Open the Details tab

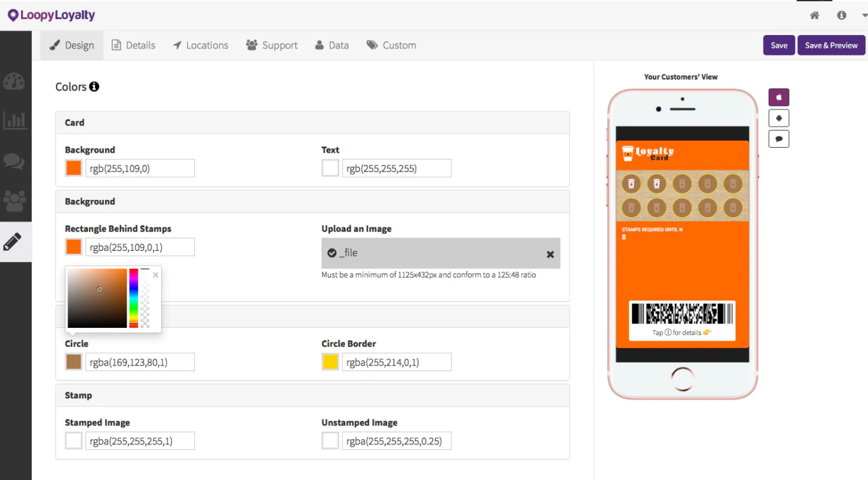(133, 45)
